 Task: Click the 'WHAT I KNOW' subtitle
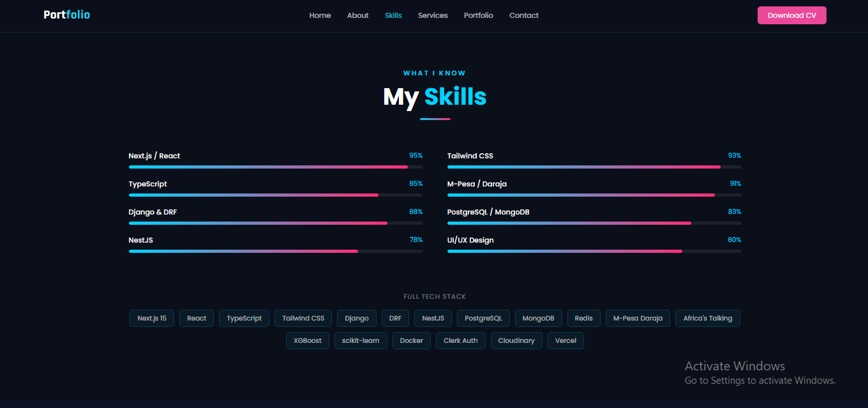tap(435, 73)
